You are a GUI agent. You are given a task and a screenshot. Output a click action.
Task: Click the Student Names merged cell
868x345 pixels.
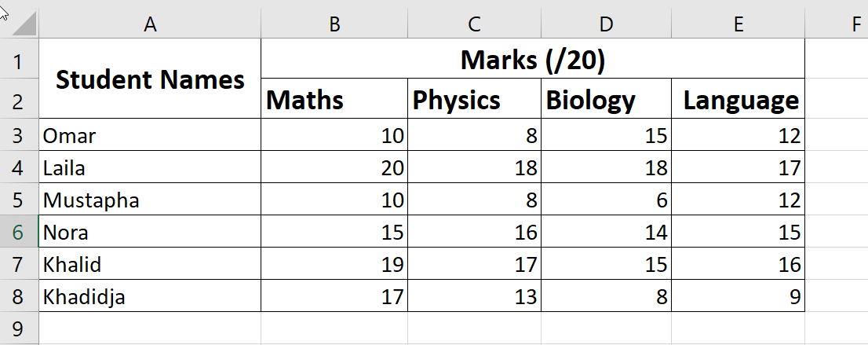click(150, 79)
